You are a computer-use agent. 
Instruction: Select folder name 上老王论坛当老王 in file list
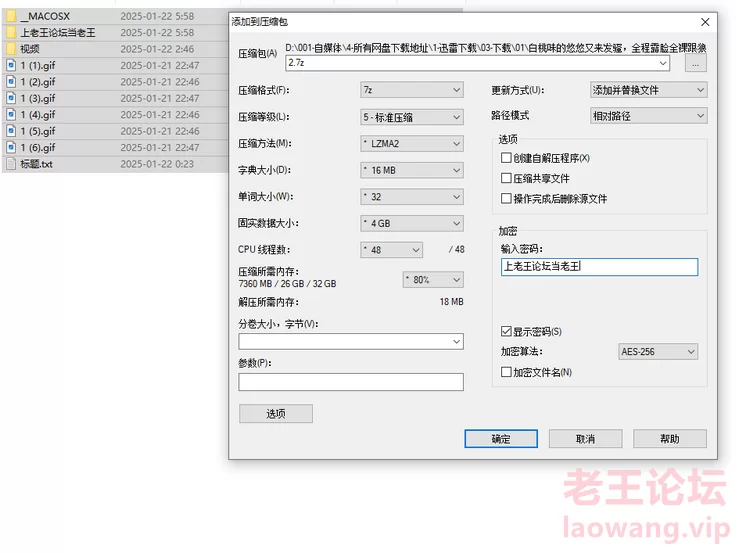(58, 33)
